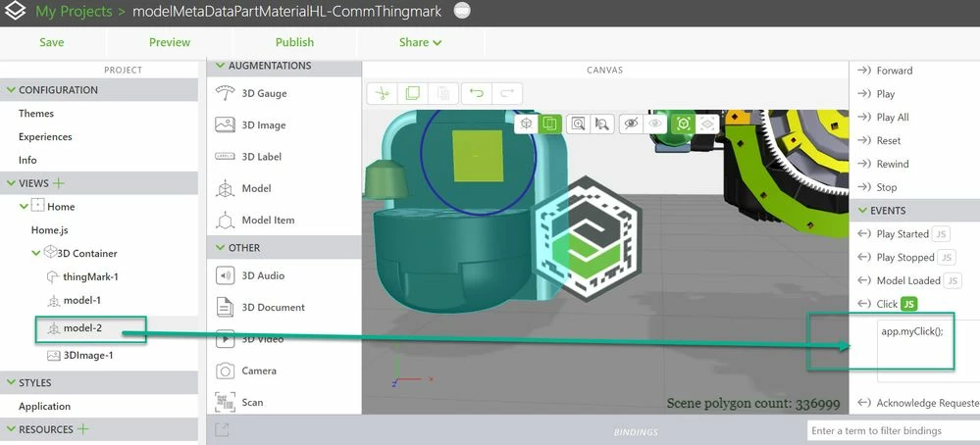Select model-2 in project tree
980x445 pixels.
tap(82, 328)
